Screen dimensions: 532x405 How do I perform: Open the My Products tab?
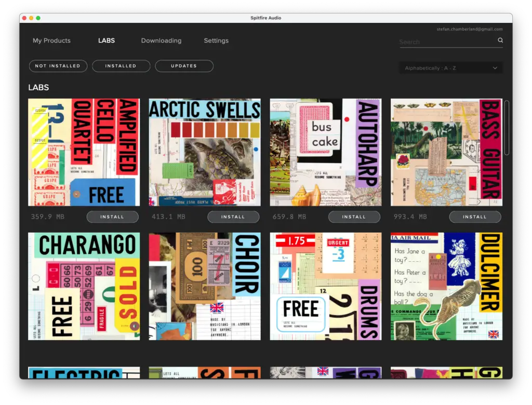click(51, 40)
